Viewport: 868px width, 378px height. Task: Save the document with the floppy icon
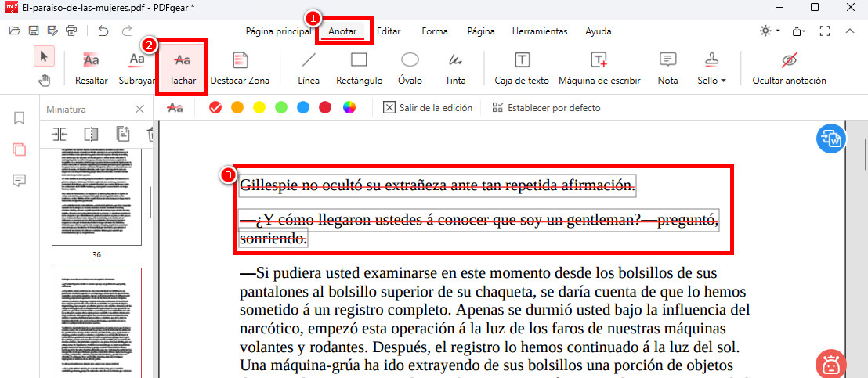(33, 31)
